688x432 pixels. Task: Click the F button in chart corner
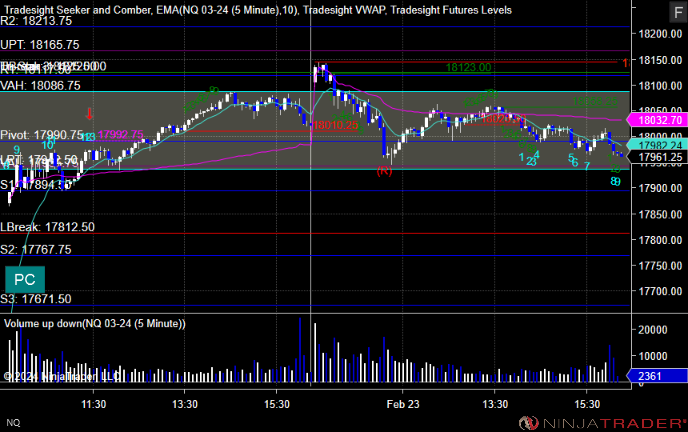[x=677, y=12]
